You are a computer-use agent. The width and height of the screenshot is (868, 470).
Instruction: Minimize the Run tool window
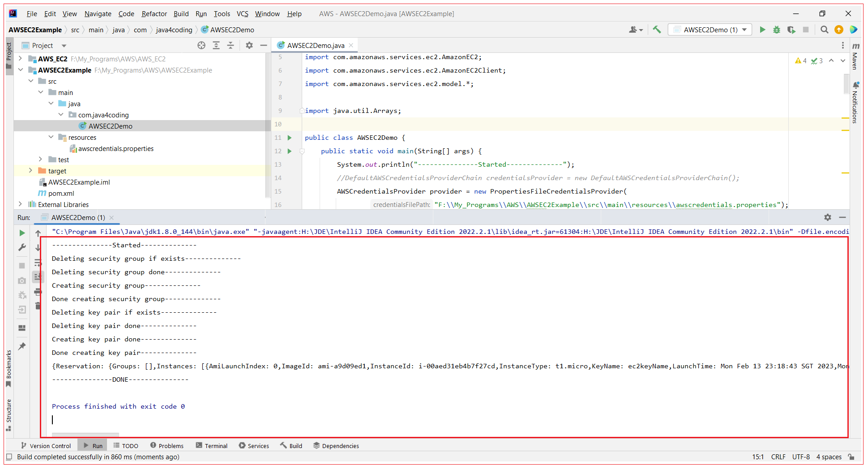[842, 217]
